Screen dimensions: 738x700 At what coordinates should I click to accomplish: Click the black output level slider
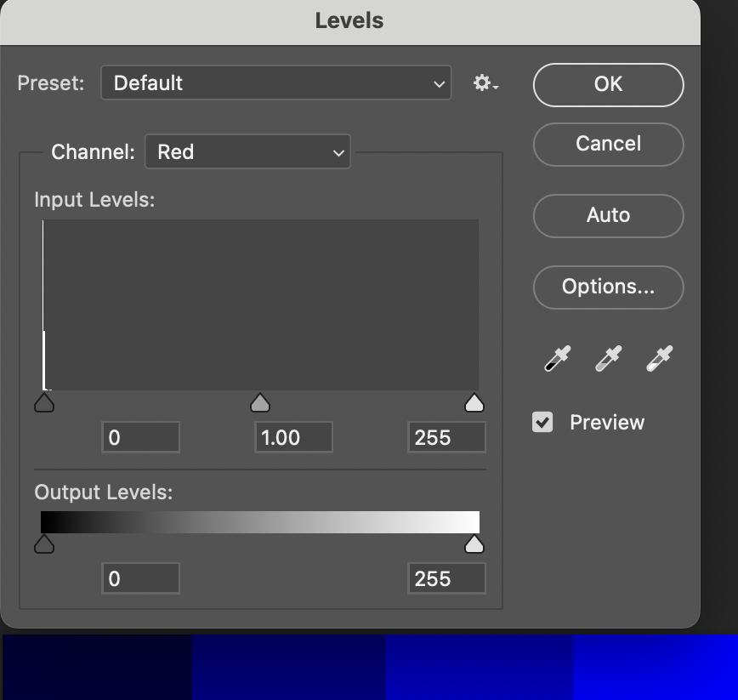click(x=44, y=543)
